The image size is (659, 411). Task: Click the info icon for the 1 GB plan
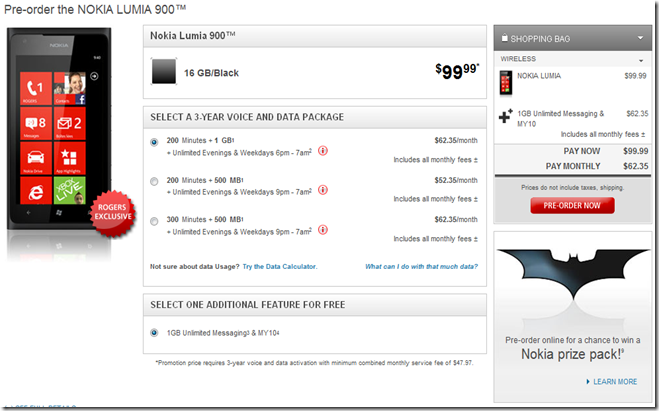pyautogui.click(x=323, y=151)
